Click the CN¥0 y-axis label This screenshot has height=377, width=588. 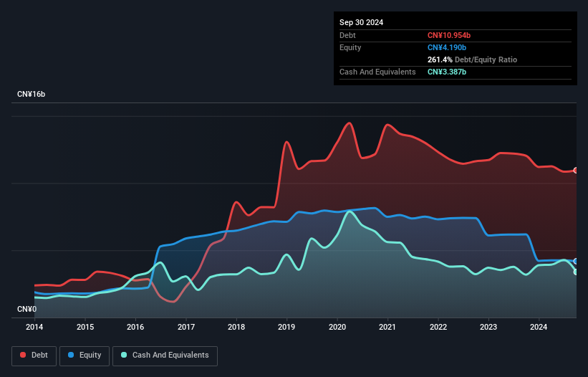(x=26, y=309)
